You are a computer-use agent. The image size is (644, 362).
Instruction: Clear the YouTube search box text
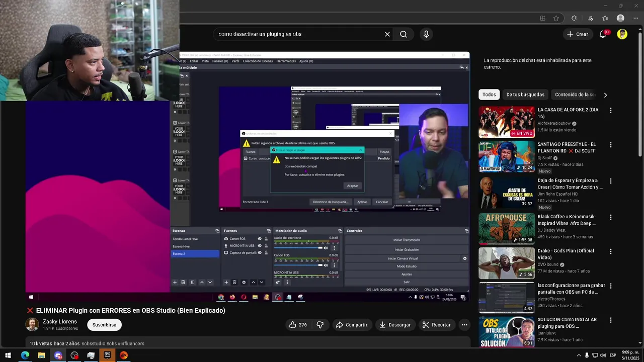click(x=387, y=34)
